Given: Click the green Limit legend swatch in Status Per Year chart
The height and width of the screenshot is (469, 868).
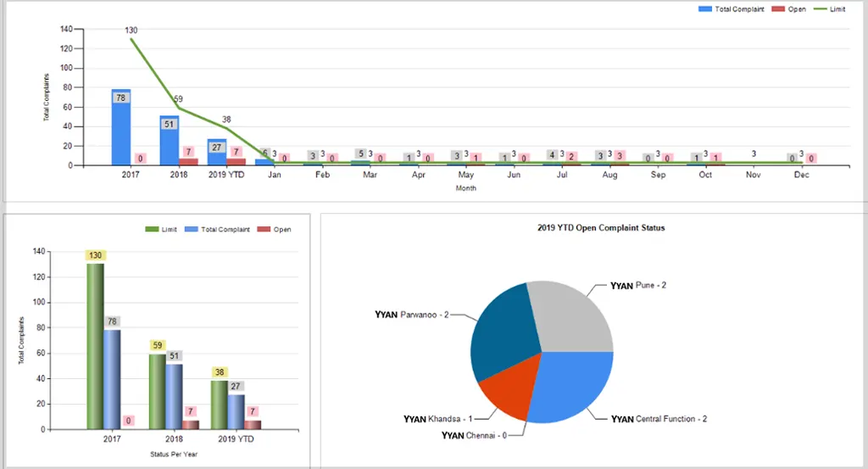Looking at the screenshot, I should (153, 229).
